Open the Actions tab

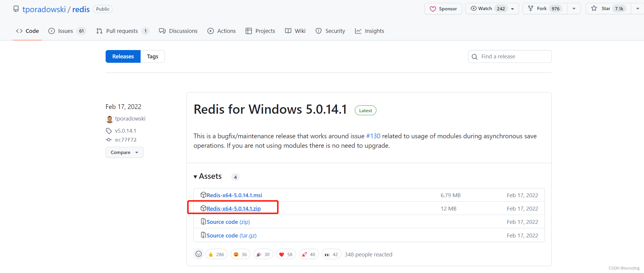pos(222,31)
